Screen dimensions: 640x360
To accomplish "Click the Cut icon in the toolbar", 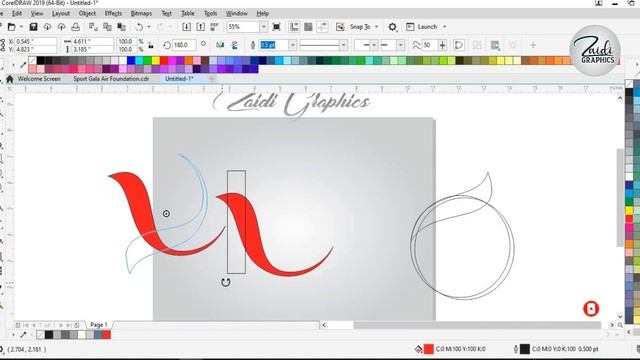I will pos(93,27).
